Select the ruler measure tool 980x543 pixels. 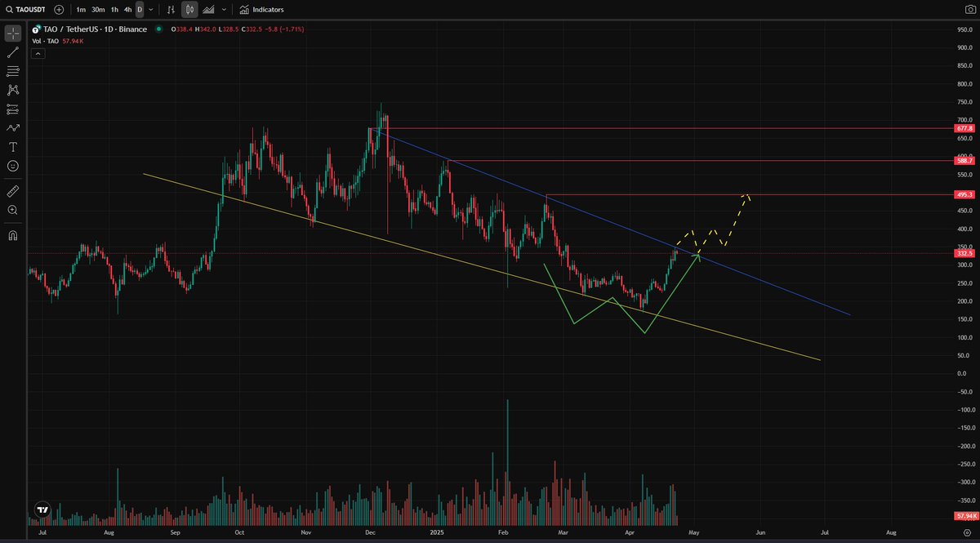13,191
